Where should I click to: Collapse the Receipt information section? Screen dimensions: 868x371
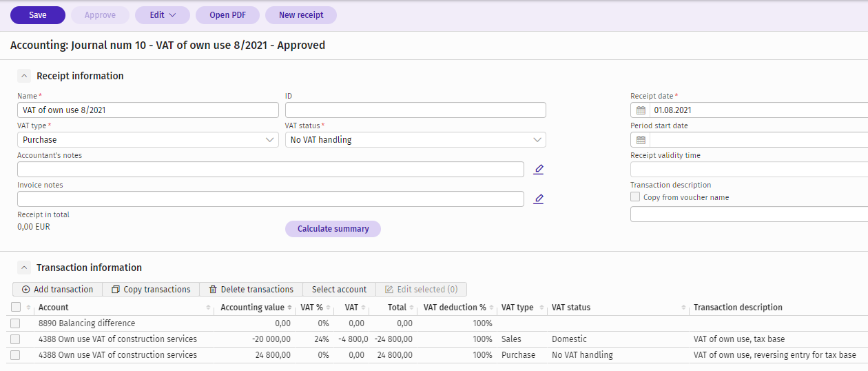pos(24,77)
